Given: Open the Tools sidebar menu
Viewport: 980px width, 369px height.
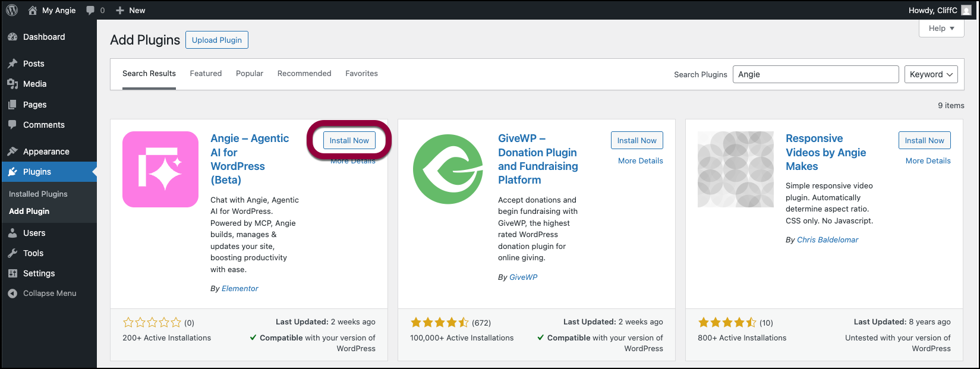Looking at the screenshot, I should pyautogui.click(x=33, y=253).
